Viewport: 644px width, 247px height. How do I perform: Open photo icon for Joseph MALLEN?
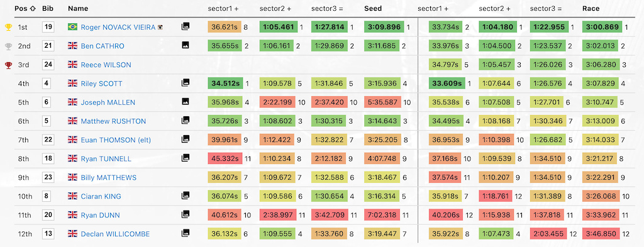[186, 102]
